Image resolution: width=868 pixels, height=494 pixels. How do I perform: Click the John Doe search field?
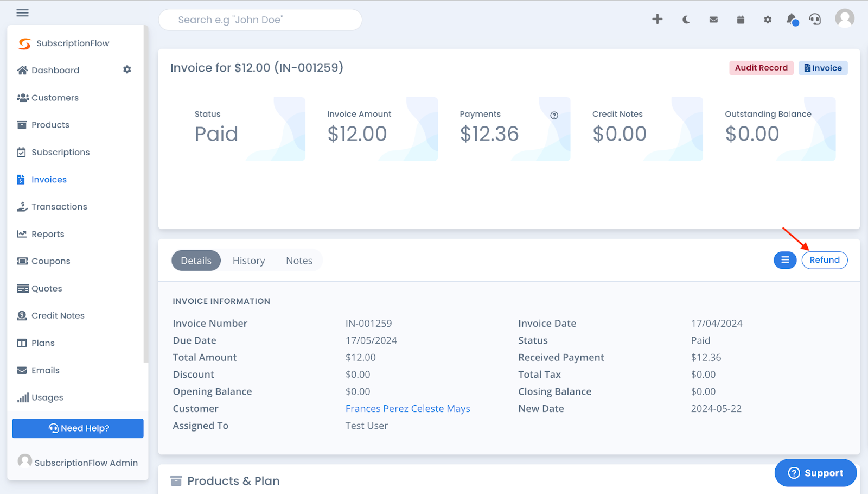[x=260, y=20]
